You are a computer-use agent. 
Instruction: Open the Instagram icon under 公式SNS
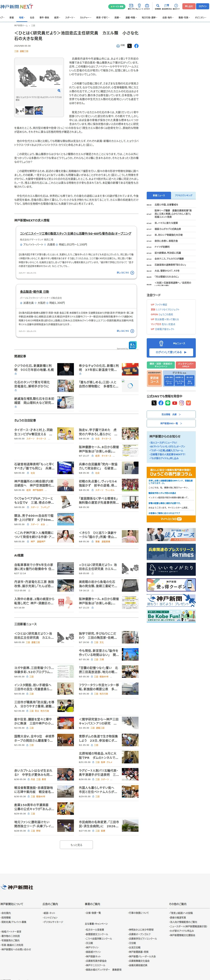tap(181, 403)
